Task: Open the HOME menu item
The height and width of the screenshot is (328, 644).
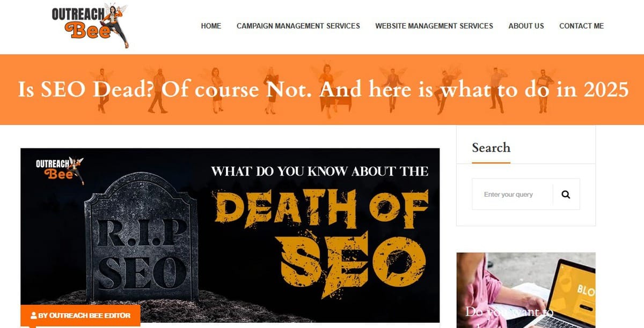Action: click(x=211, y=26)
